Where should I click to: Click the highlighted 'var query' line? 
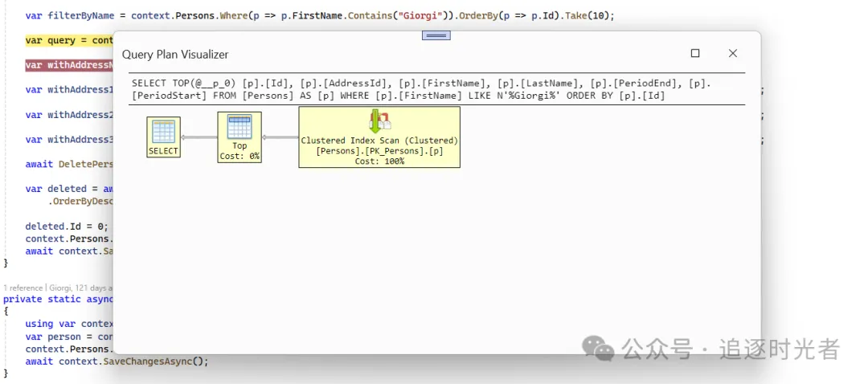click(69, 40)
